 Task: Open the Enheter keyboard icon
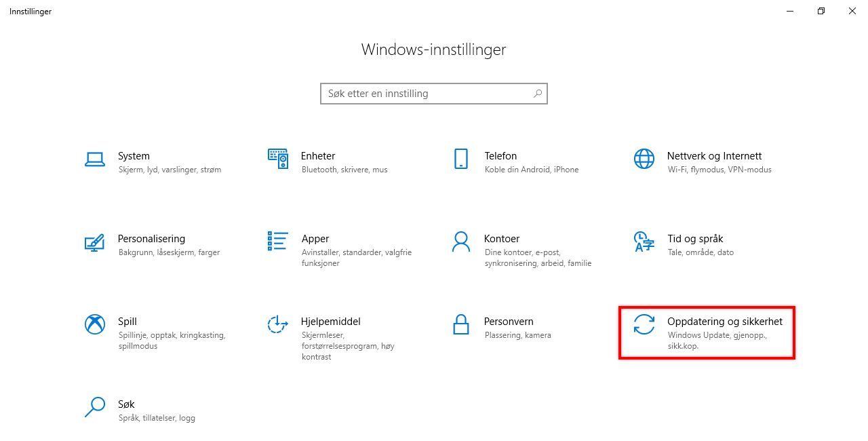278,159
